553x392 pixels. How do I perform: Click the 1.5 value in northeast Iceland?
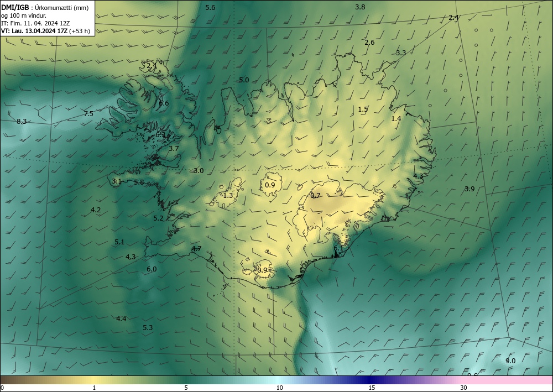point(363,109)
